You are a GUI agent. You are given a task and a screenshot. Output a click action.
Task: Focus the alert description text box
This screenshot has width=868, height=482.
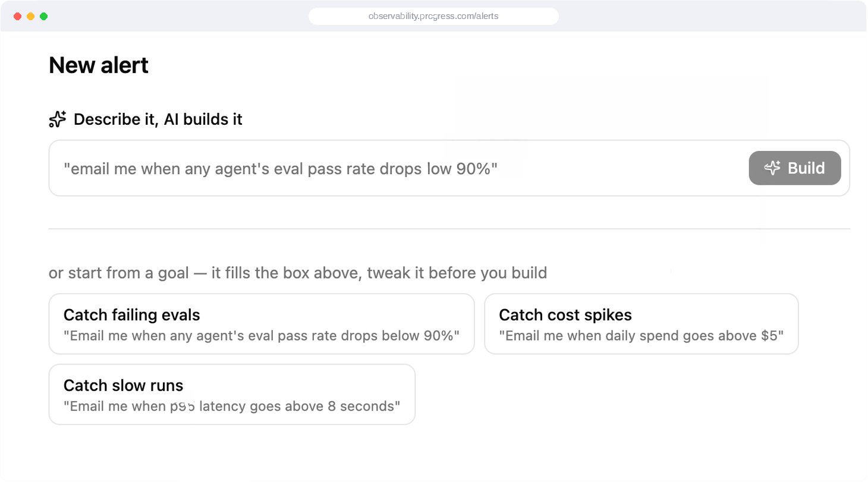tap(449, 168)
